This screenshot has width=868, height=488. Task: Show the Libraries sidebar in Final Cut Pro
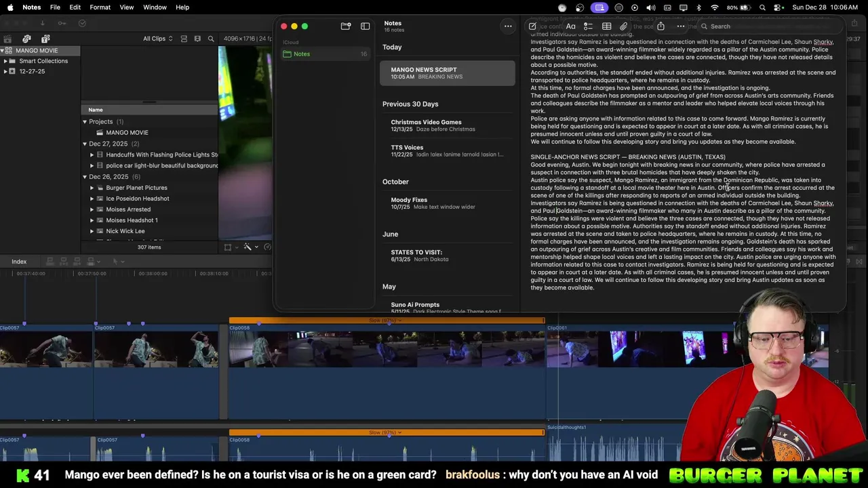[x=7, y=39]
